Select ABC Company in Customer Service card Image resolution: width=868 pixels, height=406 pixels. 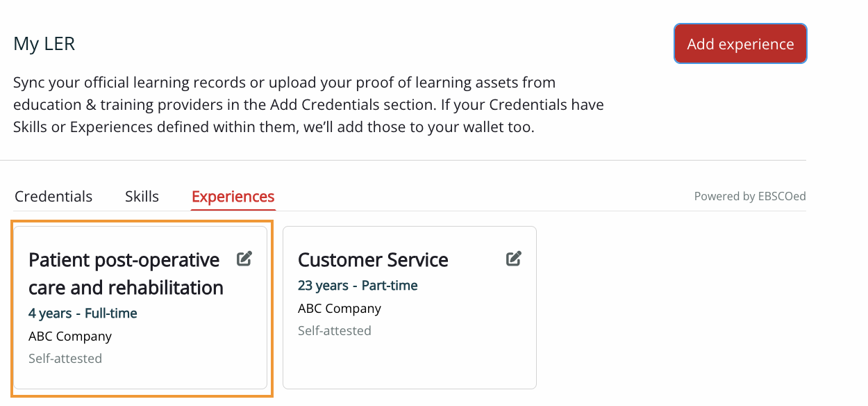(x=340, y=308)
